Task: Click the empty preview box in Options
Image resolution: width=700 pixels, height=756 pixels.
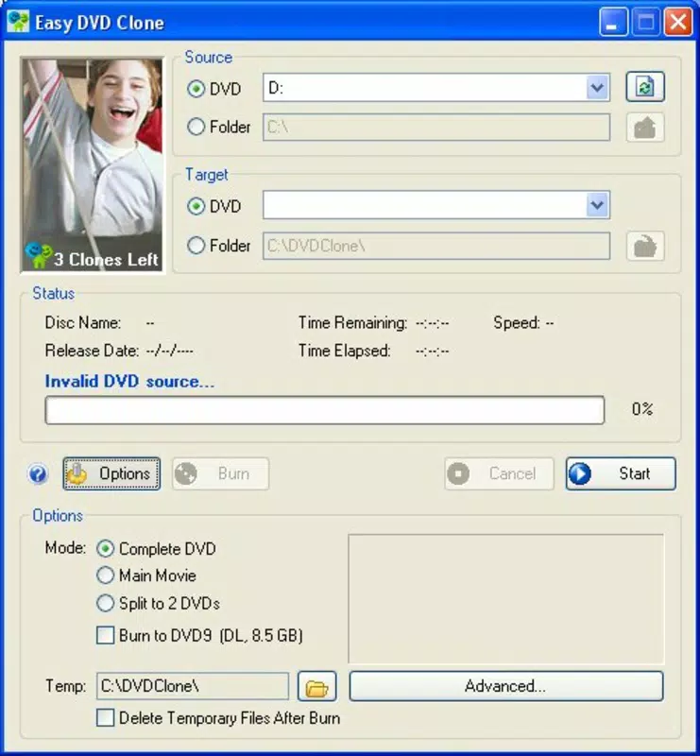Action: (x=505, y=599)
